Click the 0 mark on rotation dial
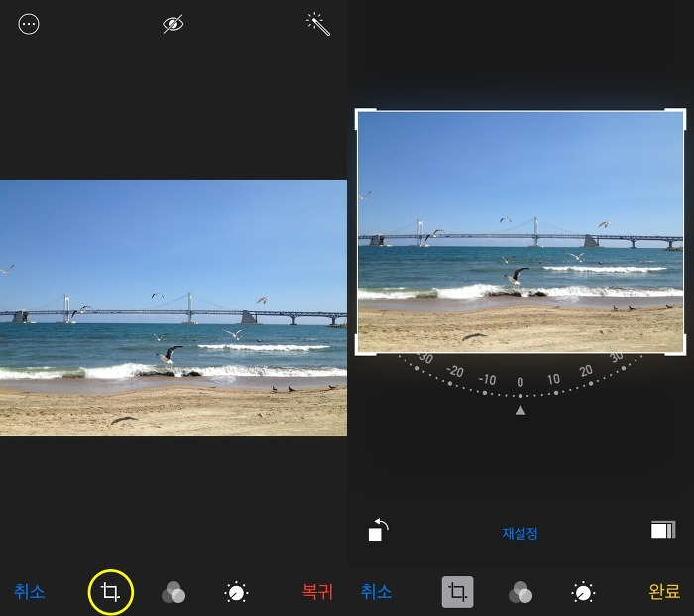 click(x=520, y=382)
